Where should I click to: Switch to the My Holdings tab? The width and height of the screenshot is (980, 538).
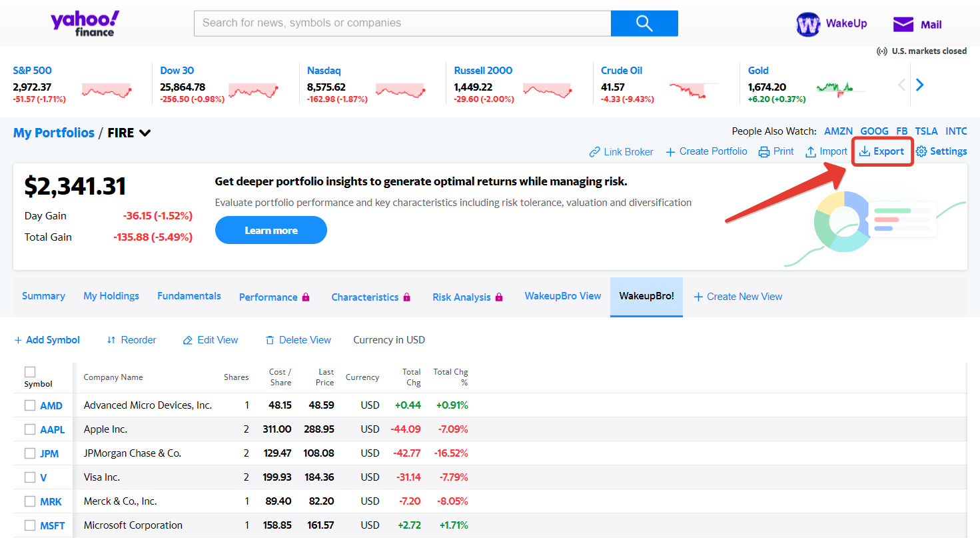pyautogui.click(x=111, y=296)
